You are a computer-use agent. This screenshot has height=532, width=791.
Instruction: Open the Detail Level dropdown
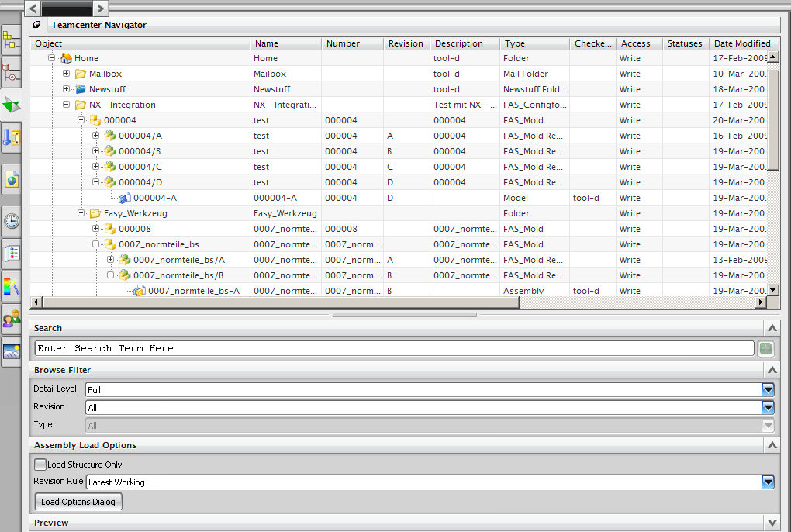(768, 390)
